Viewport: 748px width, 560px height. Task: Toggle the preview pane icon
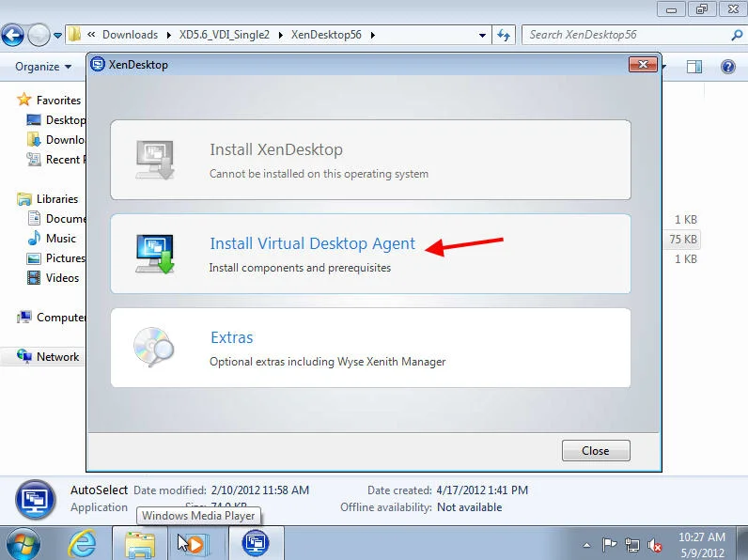[x=694, y=67]
